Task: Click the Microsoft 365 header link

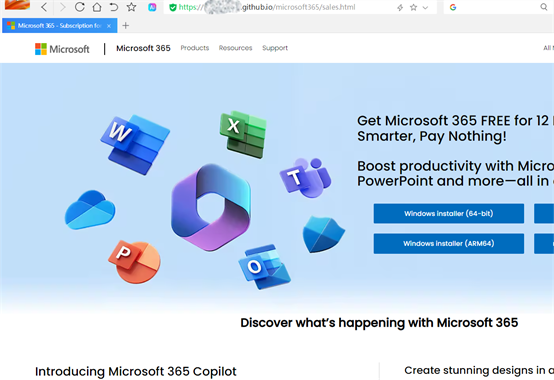Action: pyautogui.click(x=143, y=48)
